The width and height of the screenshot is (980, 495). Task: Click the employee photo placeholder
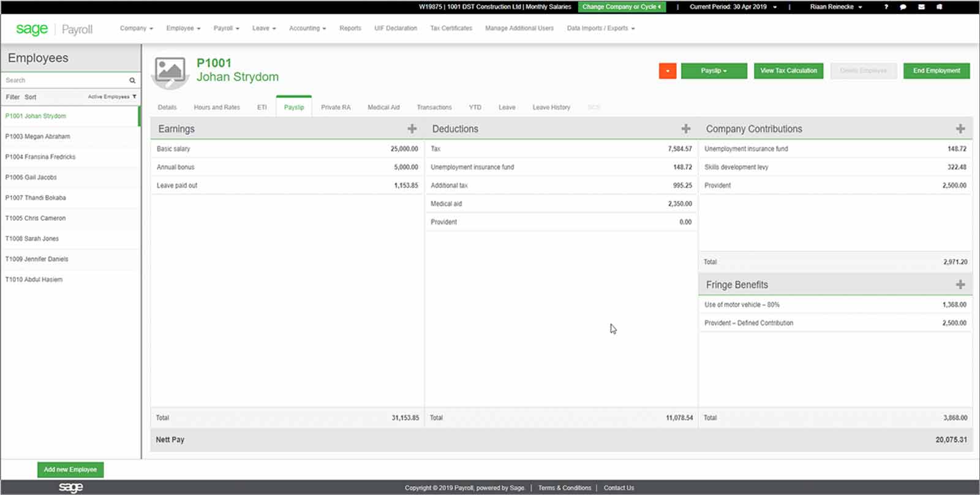pyautogui.click(x=170, y=73)
